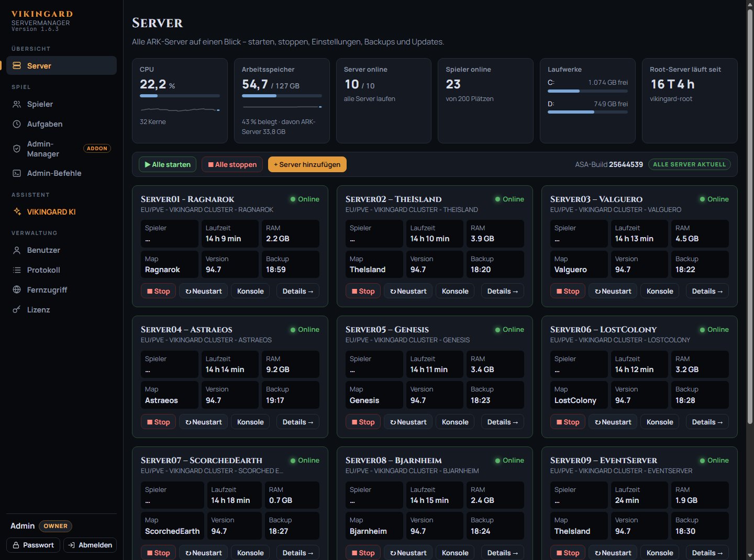Open the Aufgaben page
This screenshot has height=560, width=754.
61,124
